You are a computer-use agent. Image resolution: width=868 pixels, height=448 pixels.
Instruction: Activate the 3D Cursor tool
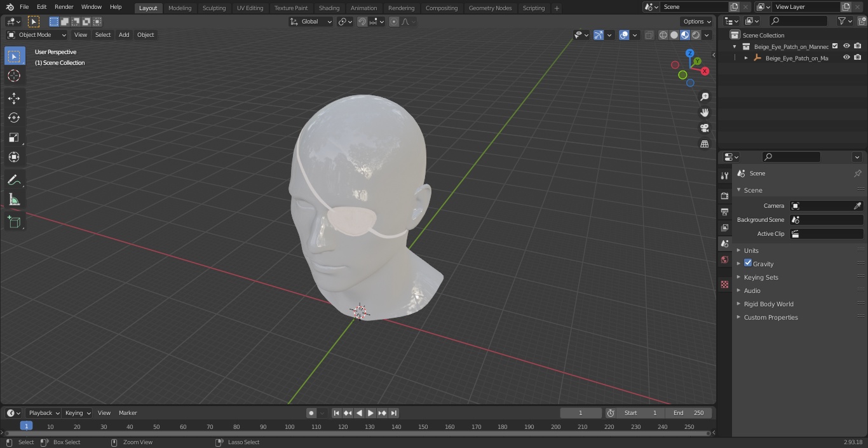coord(14,76)
